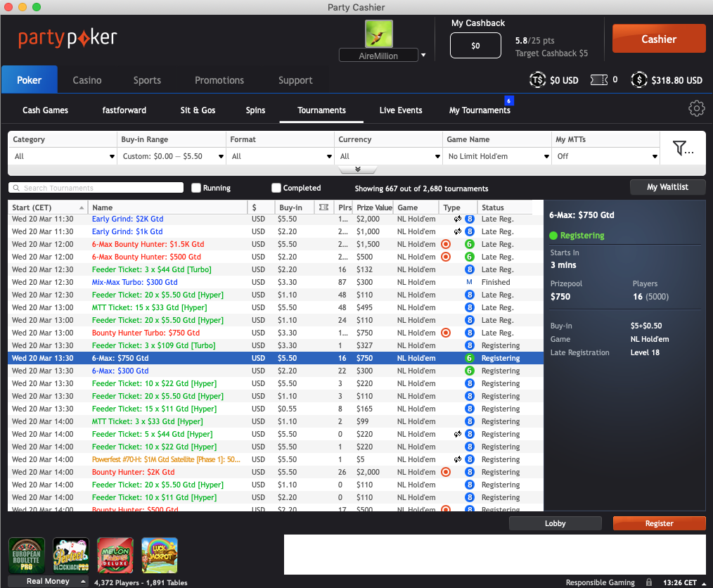Open Sit & Gos tab
Screen dimensions: 713x588
pos(198,110)
